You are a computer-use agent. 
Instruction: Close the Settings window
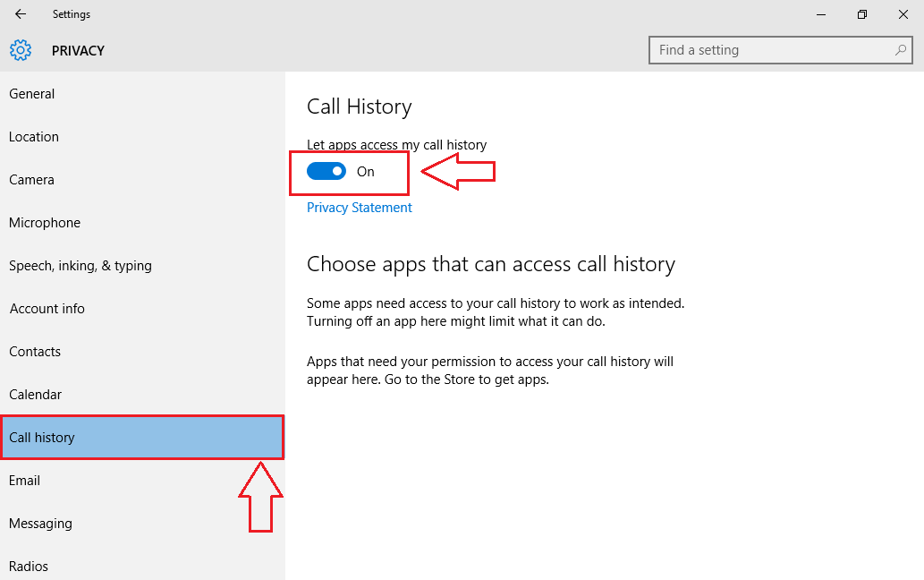(903, 14)
